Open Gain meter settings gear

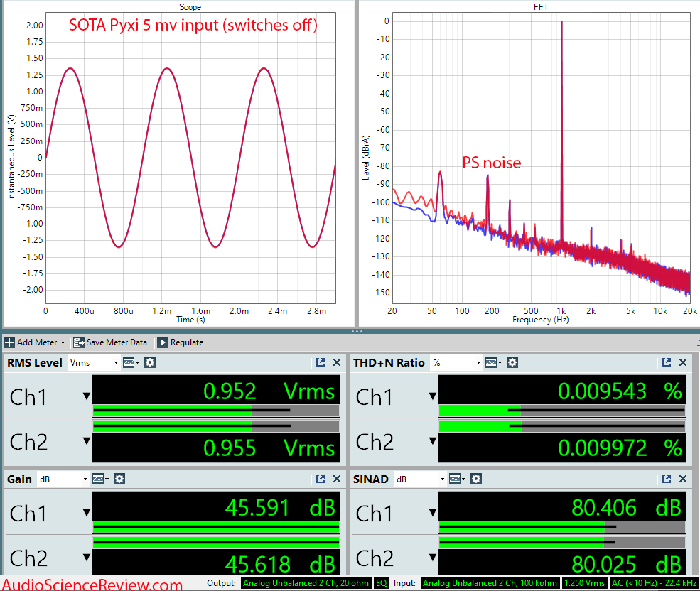click(119, 479)
